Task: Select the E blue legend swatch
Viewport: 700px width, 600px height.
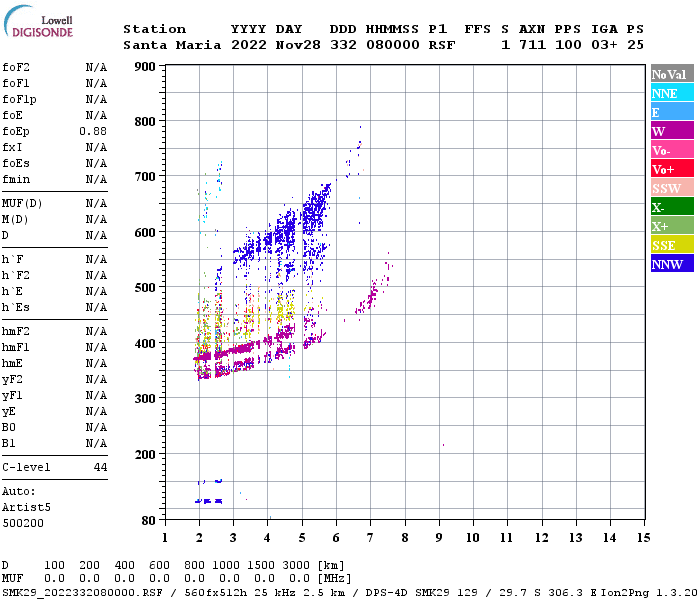Action: click(x=672, y=112)
